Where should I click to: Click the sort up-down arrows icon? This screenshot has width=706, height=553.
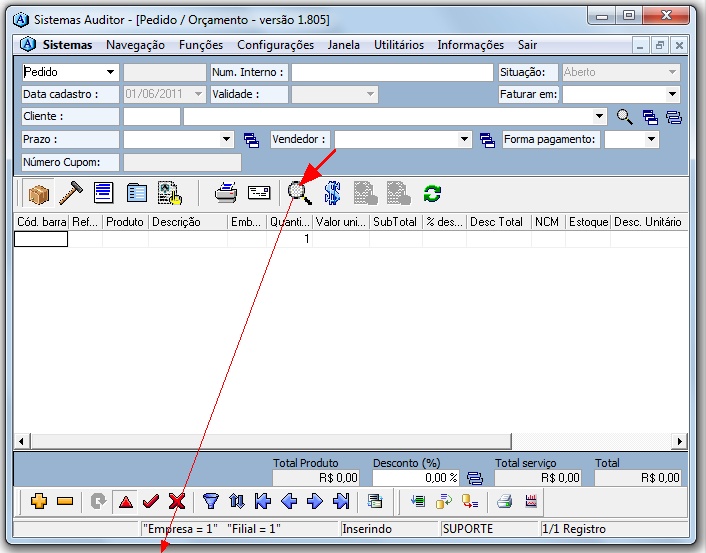click(x=237, y=501)
